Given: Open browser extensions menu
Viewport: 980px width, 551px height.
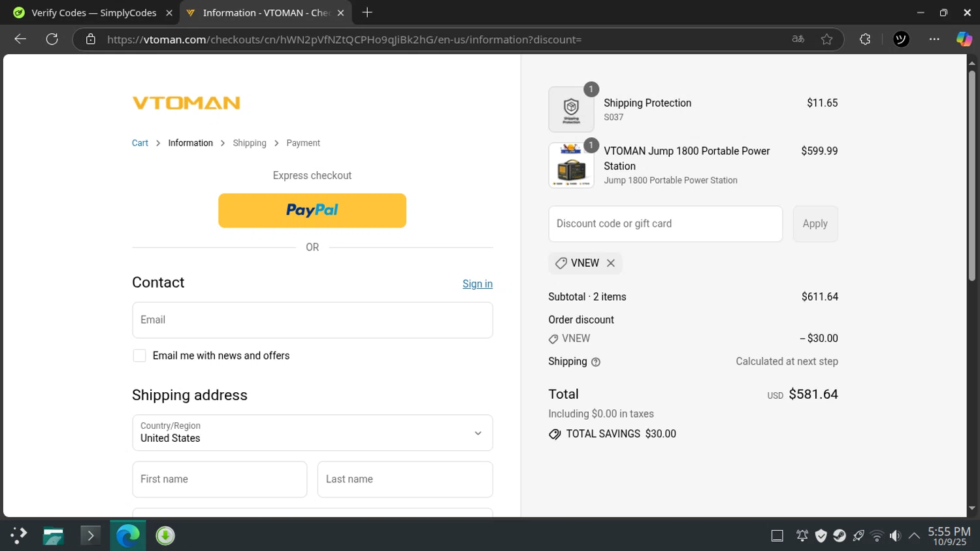Looking at the screenshot, I should 865,39.
